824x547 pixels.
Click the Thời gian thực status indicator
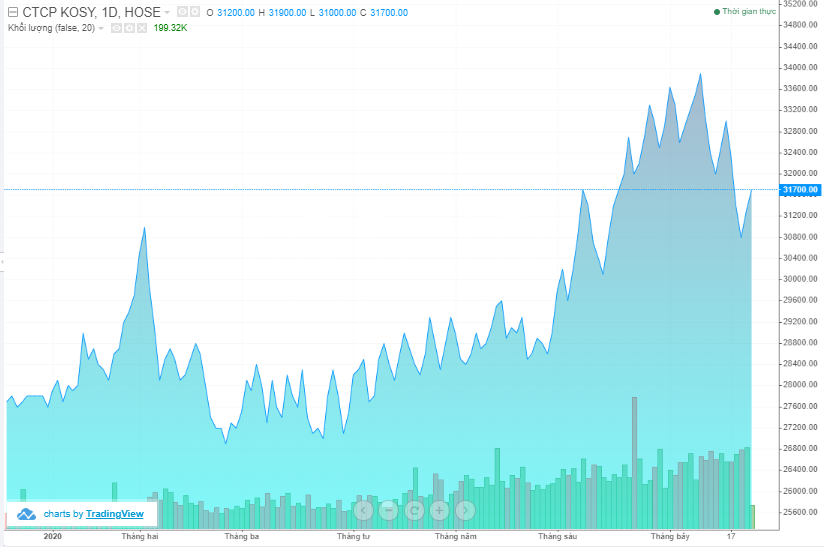coord(745,11)
